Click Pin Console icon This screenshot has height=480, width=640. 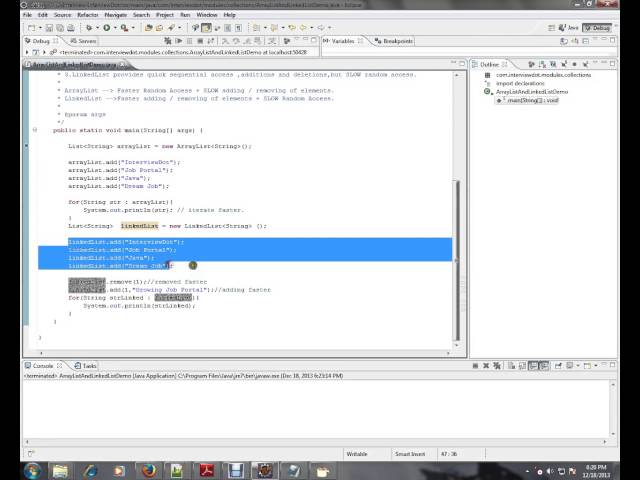[x=558, y=366]
